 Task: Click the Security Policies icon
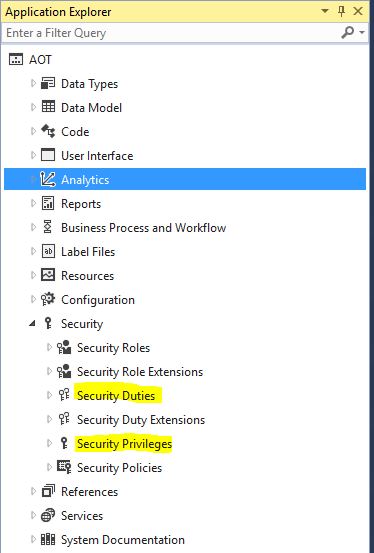coord(64,467)
